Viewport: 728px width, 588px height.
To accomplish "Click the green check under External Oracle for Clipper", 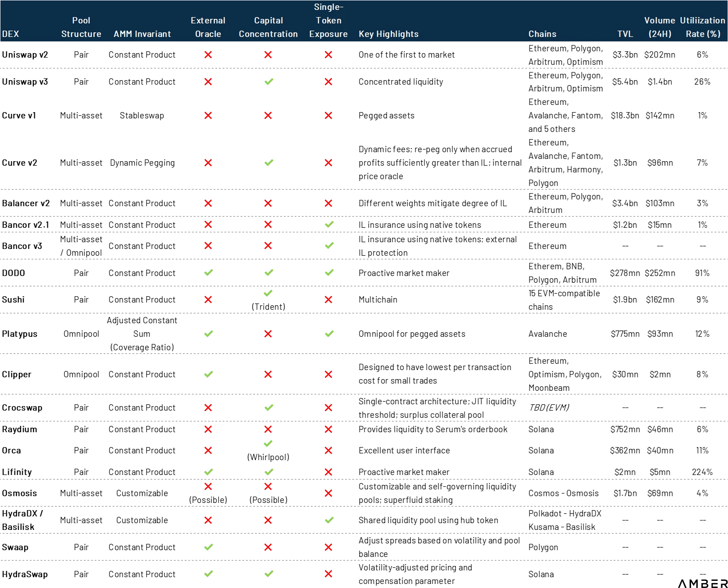I will (x=209, y=374).
